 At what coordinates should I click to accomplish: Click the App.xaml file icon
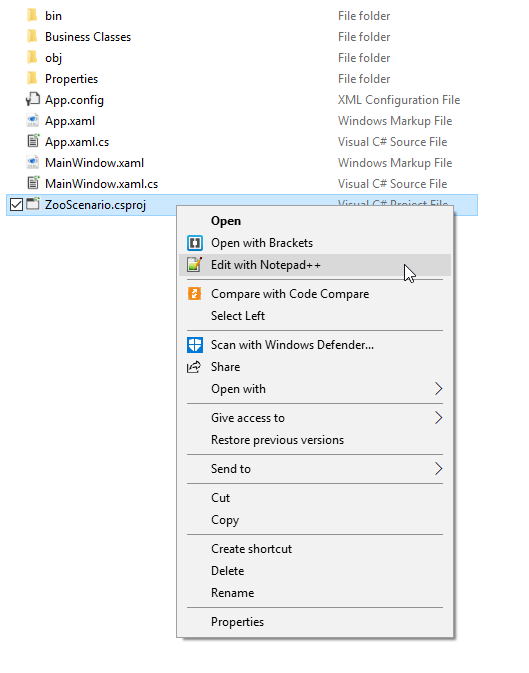pos(33,121)
